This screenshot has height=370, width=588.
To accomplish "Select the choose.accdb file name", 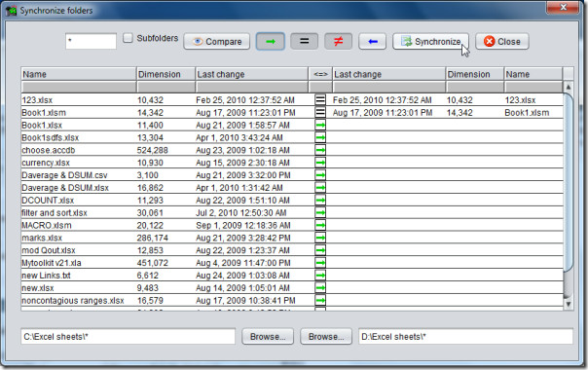I will coord(49,150).
